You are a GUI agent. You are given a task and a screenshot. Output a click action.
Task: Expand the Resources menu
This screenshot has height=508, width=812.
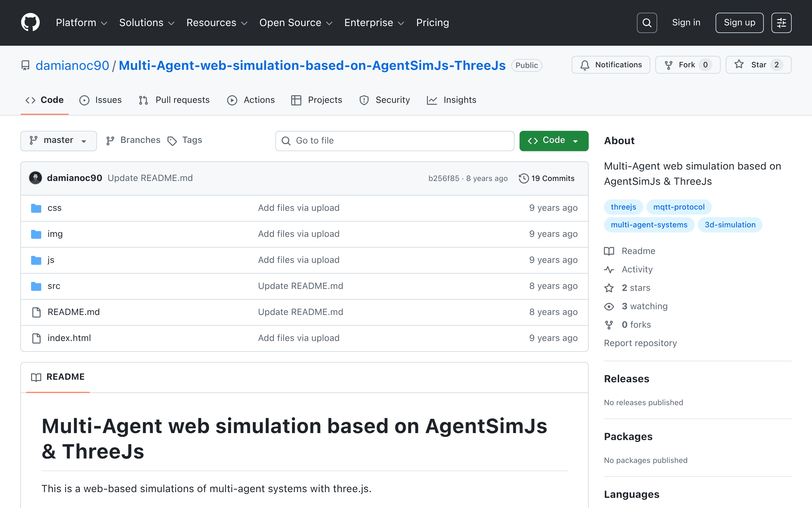[x=217, y=23]
